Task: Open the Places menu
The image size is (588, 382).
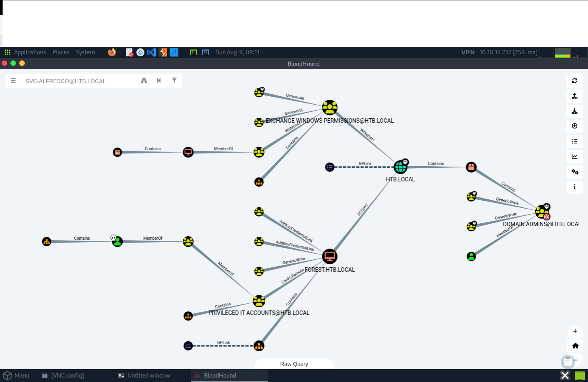Action: (x=61, y=52)
